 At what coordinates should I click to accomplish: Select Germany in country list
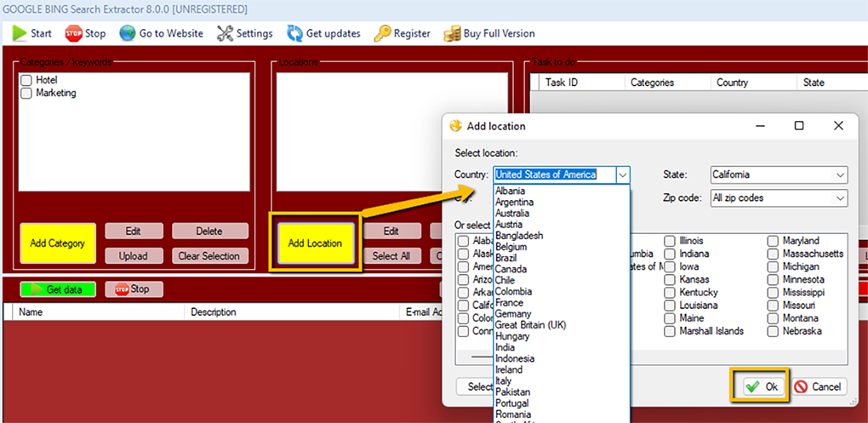click(x=562, y=314)
